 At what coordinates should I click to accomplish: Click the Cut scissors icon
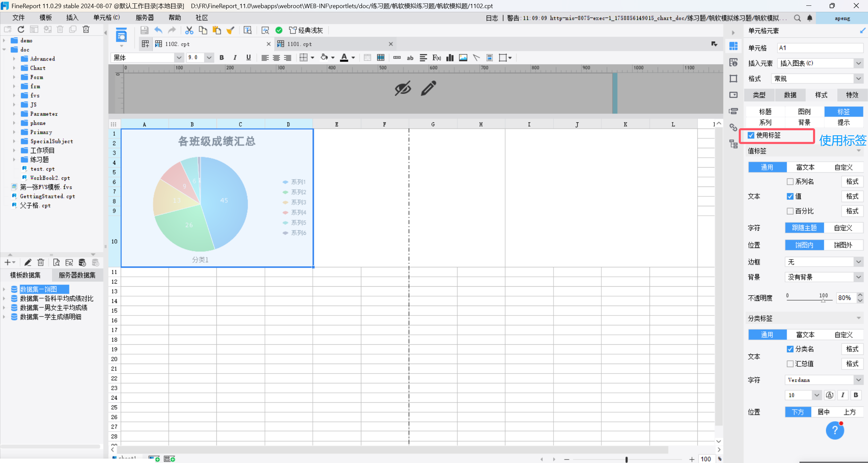click(189, 30)
